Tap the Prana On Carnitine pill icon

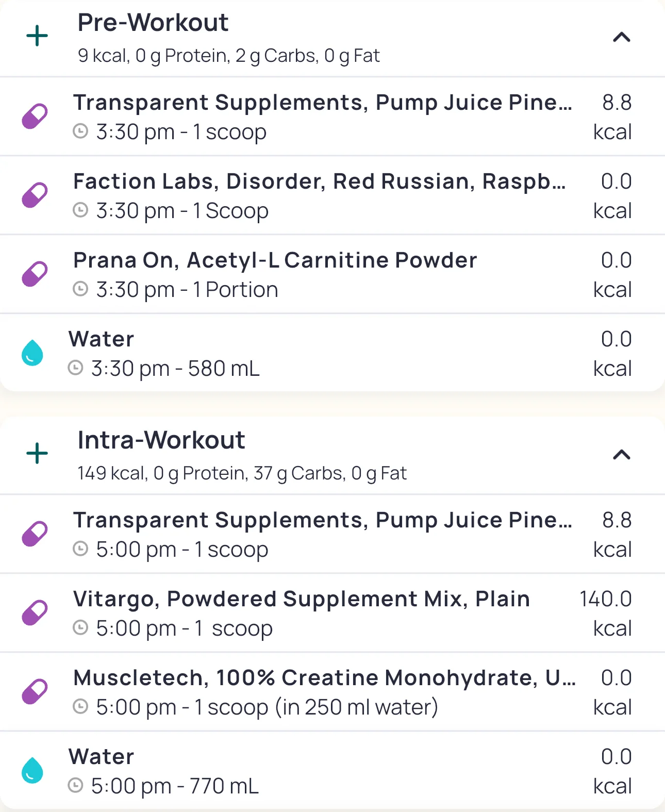(35, 274)
